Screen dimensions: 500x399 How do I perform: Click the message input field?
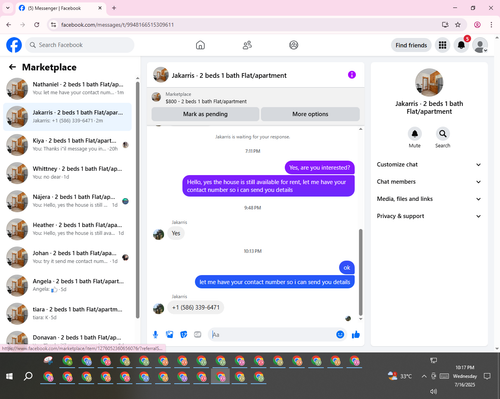pos(272,334)
